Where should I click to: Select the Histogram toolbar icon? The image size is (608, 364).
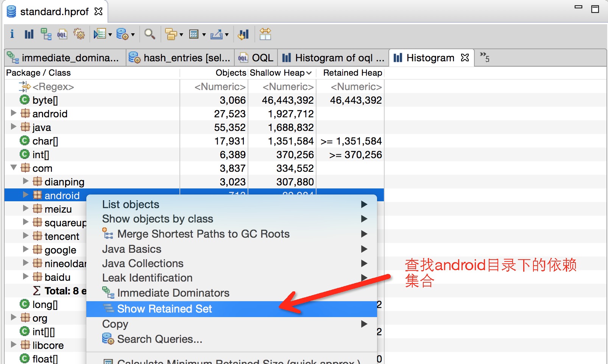pos(29,34)
